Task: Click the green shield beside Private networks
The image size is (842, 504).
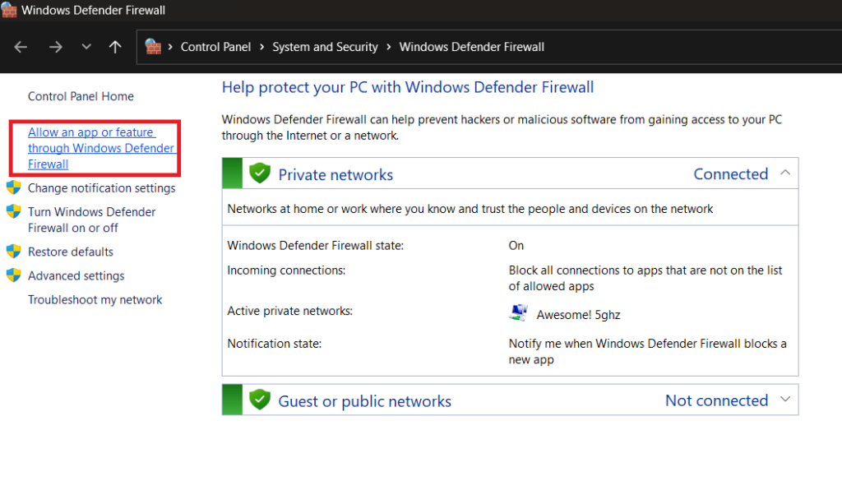Action: [260, 173]
